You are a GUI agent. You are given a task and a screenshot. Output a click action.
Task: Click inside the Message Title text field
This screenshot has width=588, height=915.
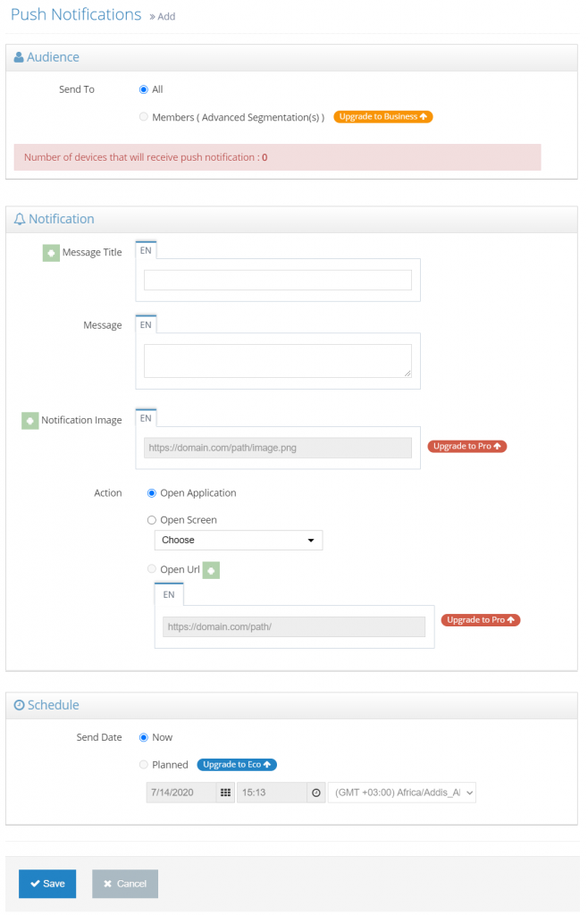tap(277, 280)
